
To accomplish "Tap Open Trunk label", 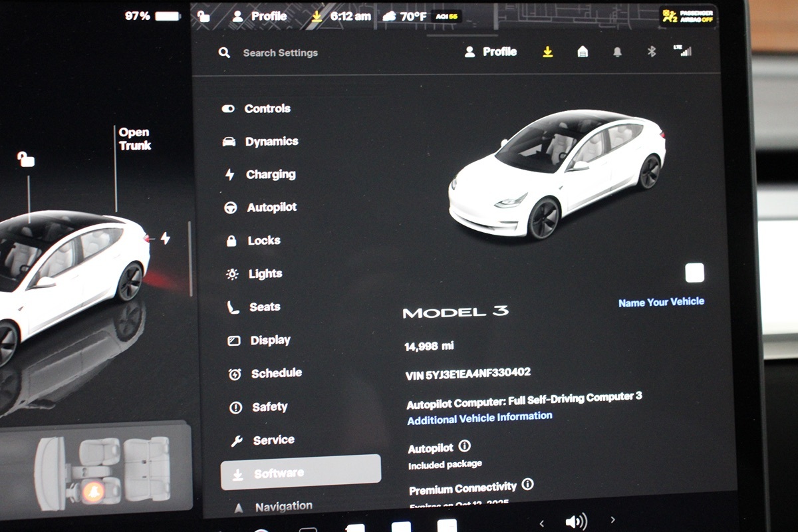I will coord(134,139).
